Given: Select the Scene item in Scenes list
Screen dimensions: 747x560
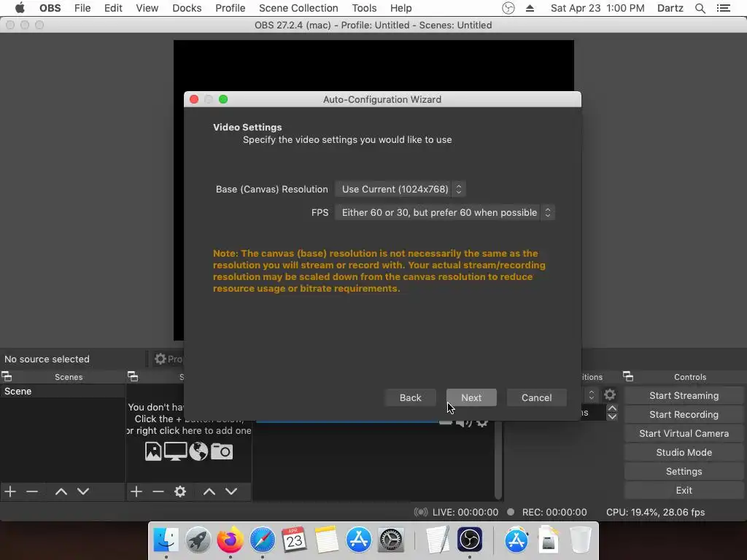Looking at the screenshot, I should click(x=63, y=391).
